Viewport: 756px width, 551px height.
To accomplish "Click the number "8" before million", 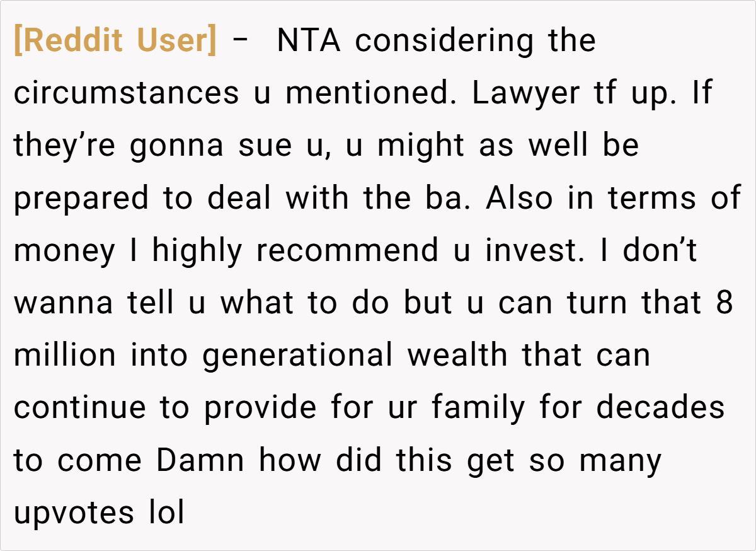I will 725,304.
